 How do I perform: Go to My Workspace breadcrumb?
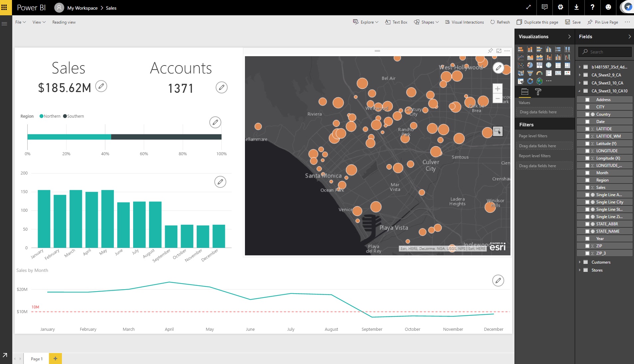83,8
